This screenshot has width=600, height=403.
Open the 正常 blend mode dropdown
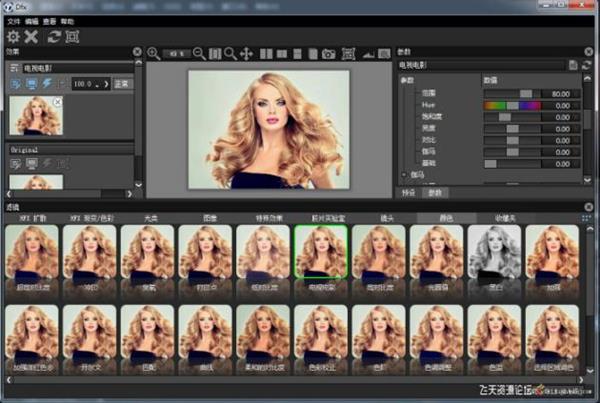pos(121,83)
